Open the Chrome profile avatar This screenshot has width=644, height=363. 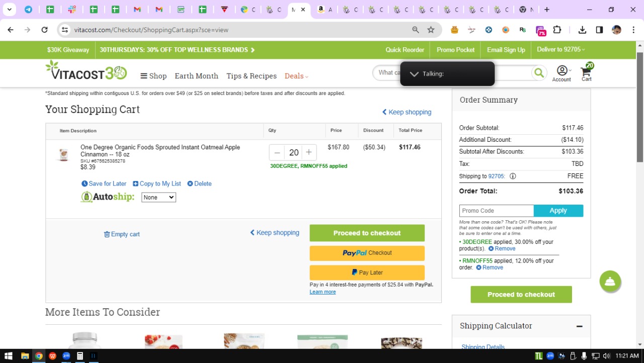pyautogui.click(x=616, y=30)
